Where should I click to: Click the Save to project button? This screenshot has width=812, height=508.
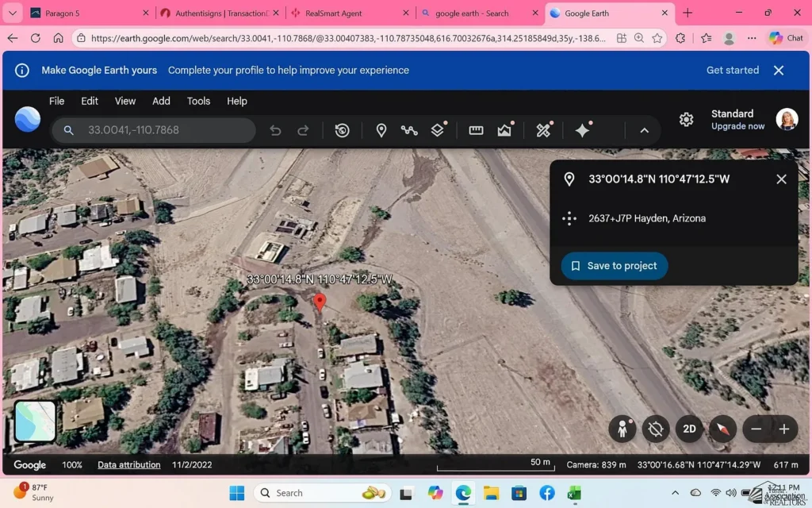614,266
